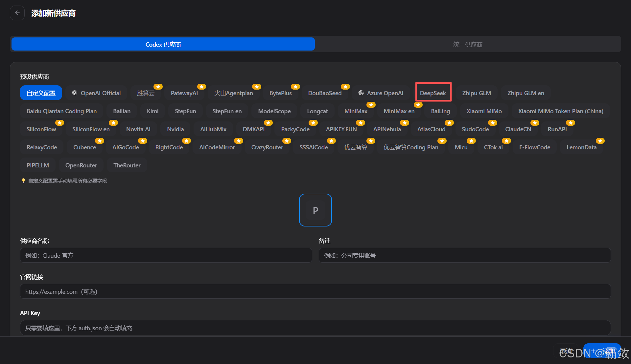The width and height of the screenshot is (631, 364).
Task: Pick the 胜算云 preset provider
Action: tap(146, 93)
